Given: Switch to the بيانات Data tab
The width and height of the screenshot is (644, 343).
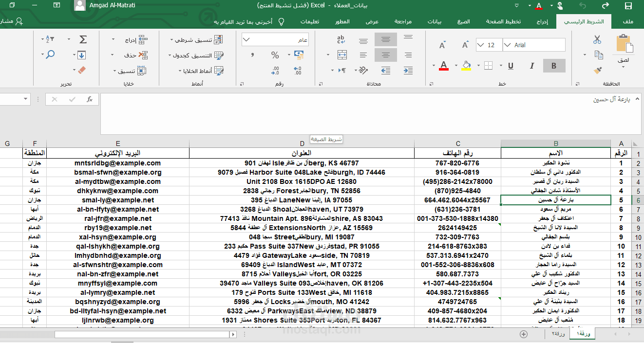Looking at the screenshot, I should coord(434,21).
